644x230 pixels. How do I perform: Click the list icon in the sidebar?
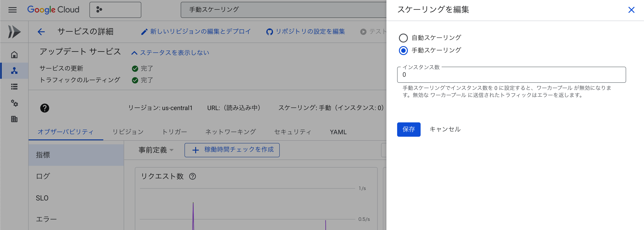(14, 87)
